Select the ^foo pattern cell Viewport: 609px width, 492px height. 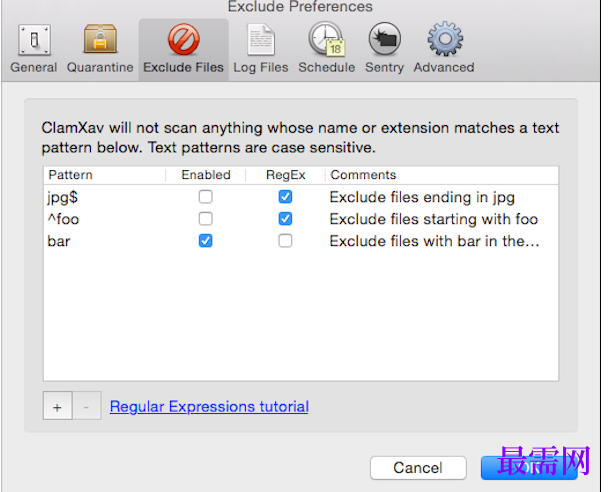click(63, 219)
